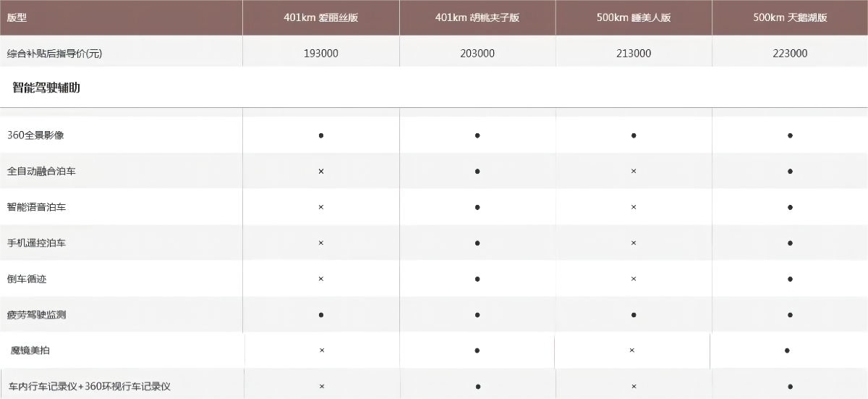The width and height of the screenshot is (868, 399).
Task: Click the price value 193000
Action: [321, 54]
